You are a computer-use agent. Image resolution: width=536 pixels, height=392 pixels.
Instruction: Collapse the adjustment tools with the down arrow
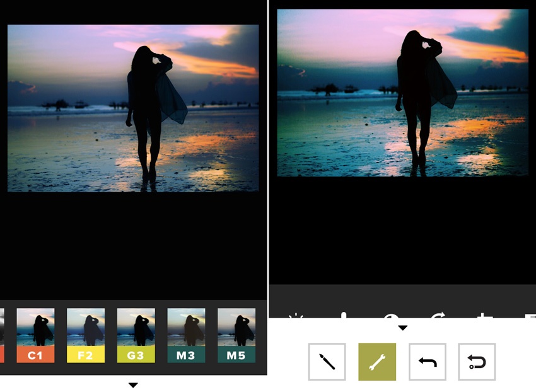pyautogui.click(x=402, y=328)
